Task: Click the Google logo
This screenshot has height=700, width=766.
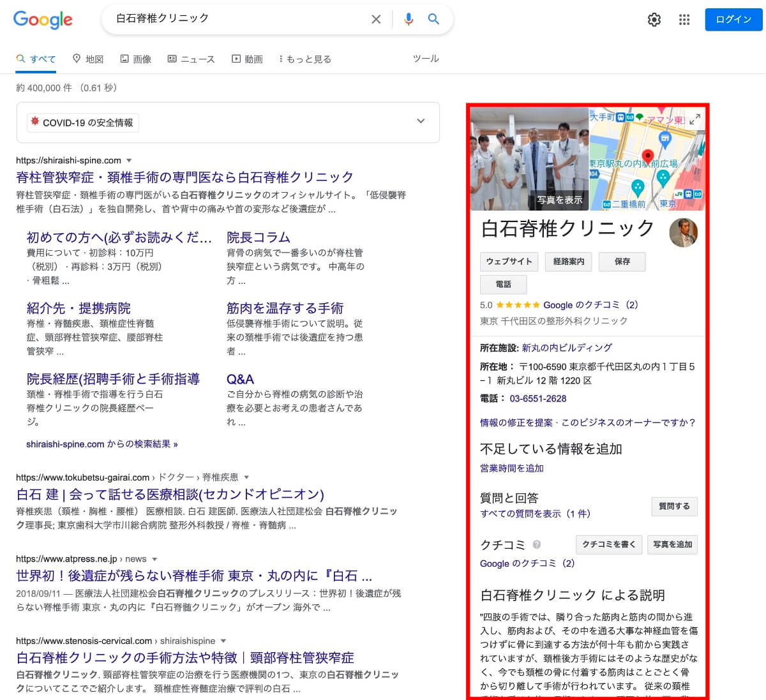Action: [x=43, y=20]
